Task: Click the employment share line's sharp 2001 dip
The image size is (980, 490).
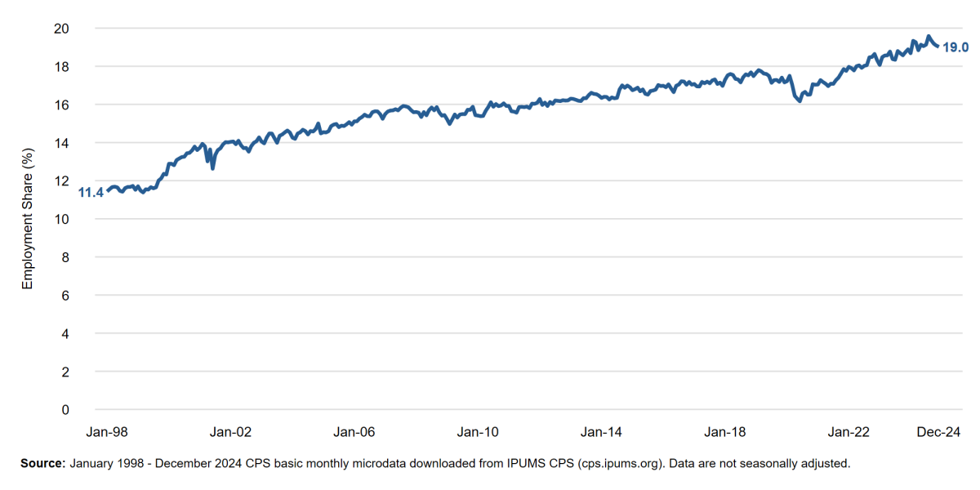Action: coord(212,167)
